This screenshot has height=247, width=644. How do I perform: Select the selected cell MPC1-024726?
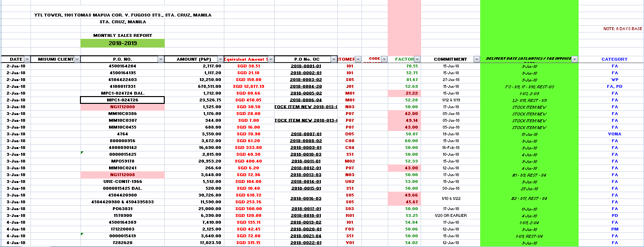[123, 100]
